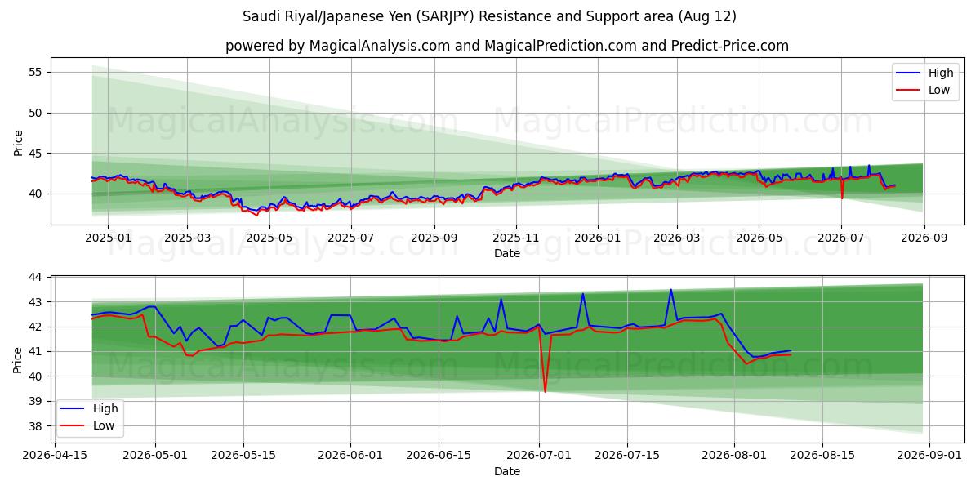
Task: Click the bottom chart's 'Price' y-axis label
Action: coord(18,359)
